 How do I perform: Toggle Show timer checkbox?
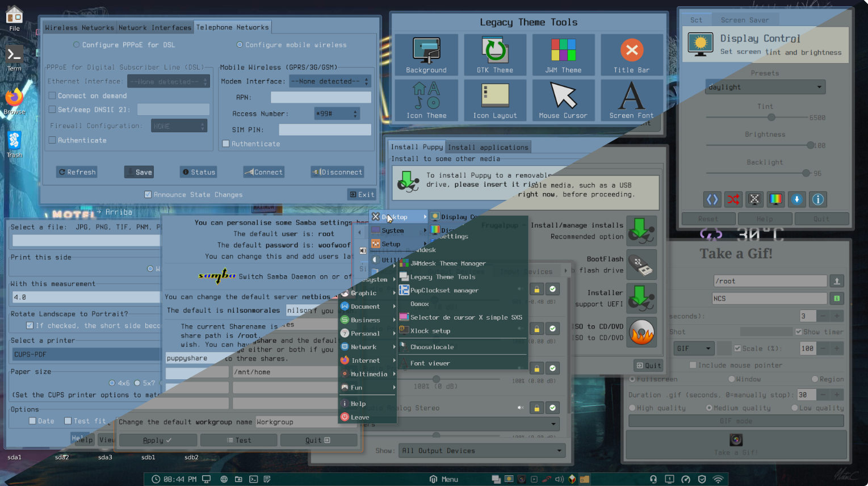point(799,332)
